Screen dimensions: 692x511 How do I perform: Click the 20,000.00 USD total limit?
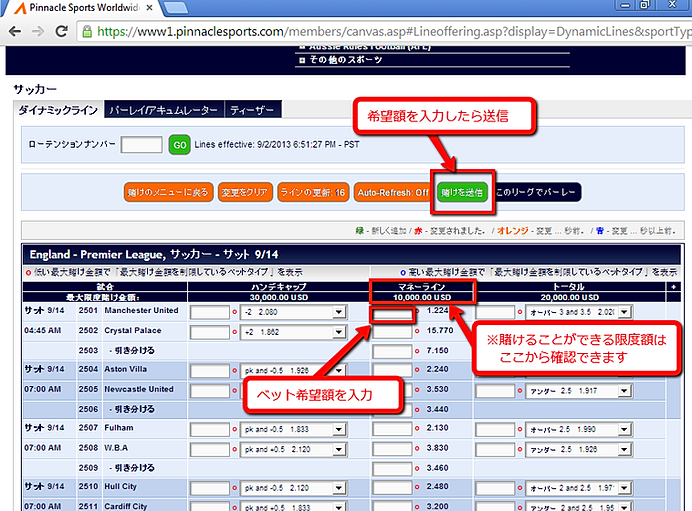pos(569,297)
